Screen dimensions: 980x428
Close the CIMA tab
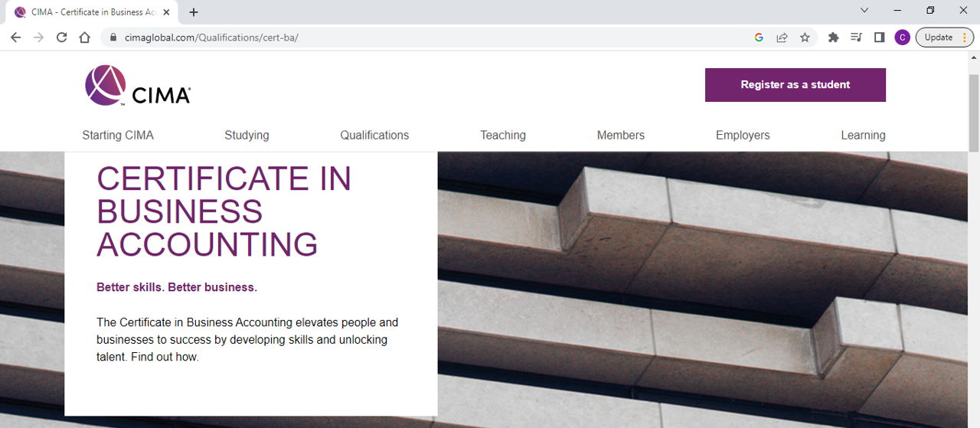[166, 12]
